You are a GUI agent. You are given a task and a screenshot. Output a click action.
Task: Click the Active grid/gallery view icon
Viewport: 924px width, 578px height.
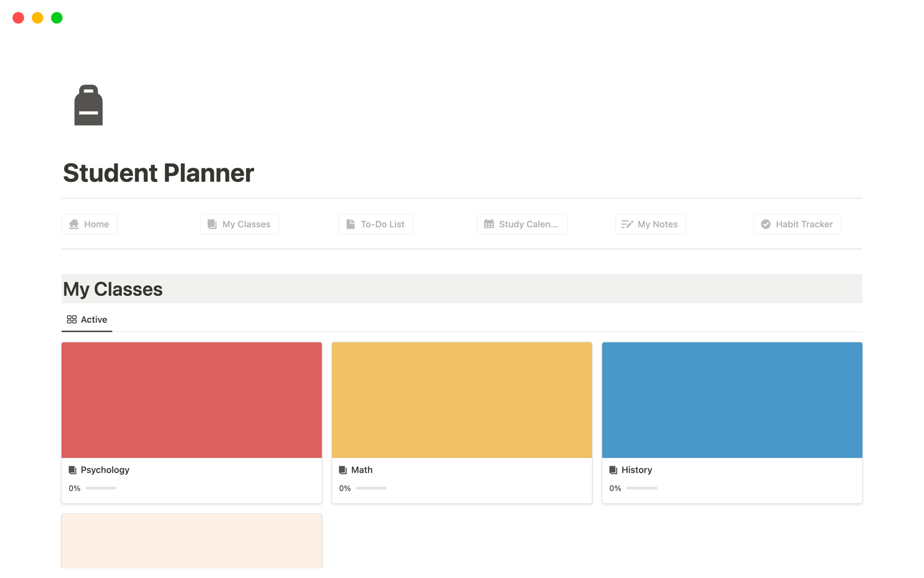tap(71, 319)
